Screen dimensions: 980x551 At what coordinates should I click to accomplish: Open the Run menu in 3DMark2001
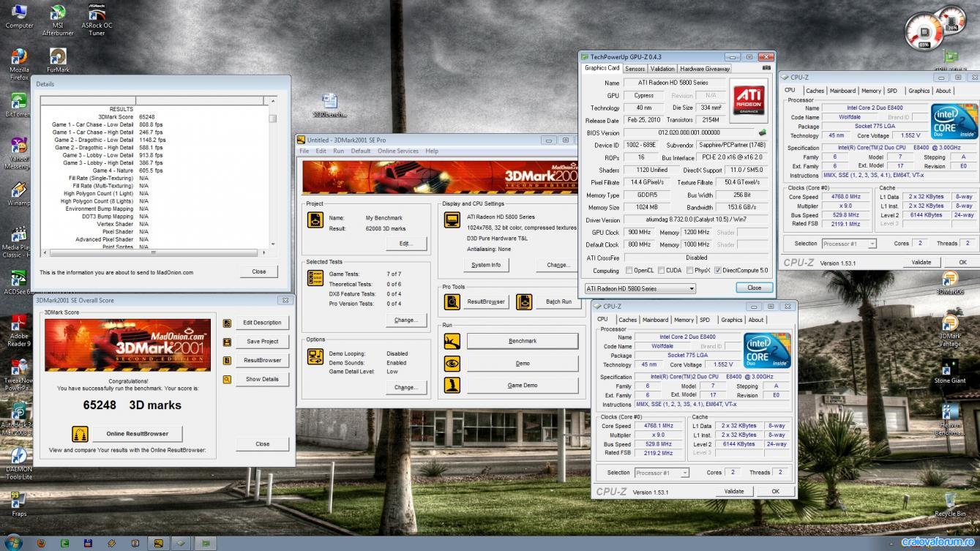click(338, 151)
